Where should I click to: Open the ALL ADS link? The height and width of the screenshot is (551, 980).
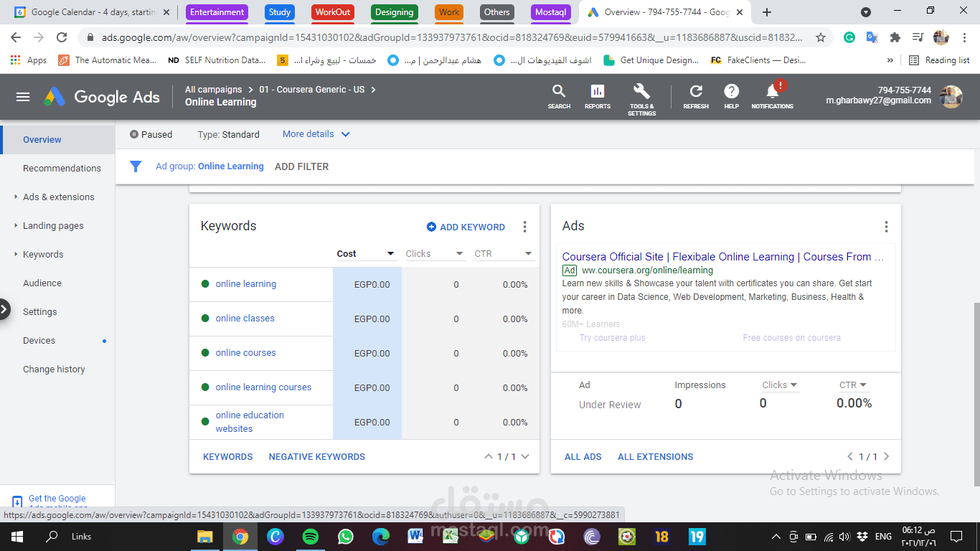pyautogui.click(x=583, y=456)
